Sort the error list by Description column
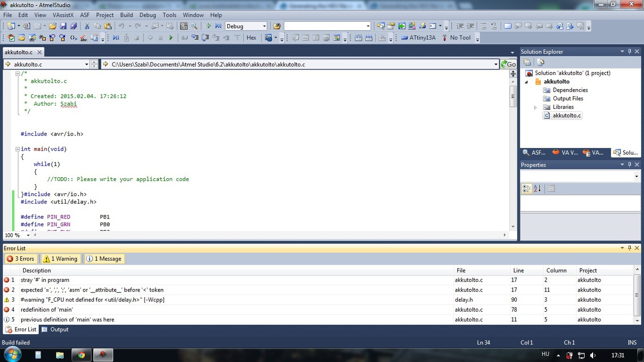This screenshot has width=644, height=362. 236,270
